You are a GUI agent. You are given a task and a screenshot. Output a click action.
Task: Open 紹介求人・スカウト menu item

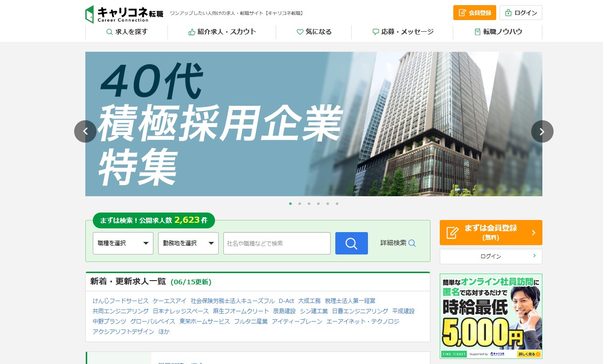point(222,32)
